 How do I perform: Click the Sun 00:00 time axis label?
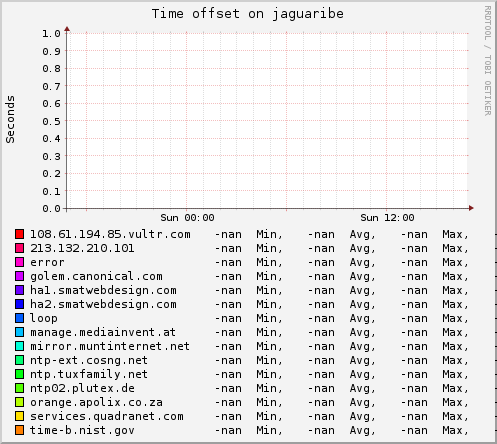(x=187, y=218)
